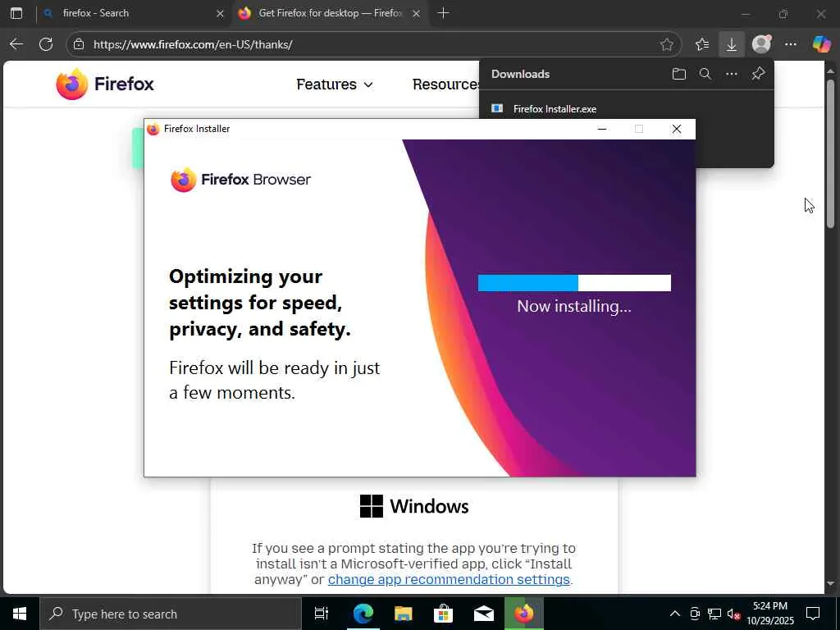Open Edge tab actions menu icon
840x630 pixels.
(x=16, y=13)
